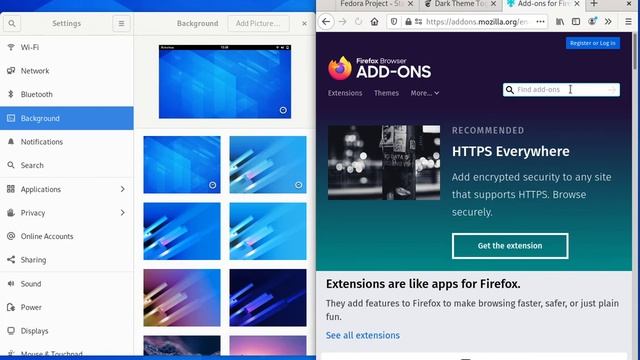
Task: Toggle Firefox sidebar view icon
Action: coord(576,22)
